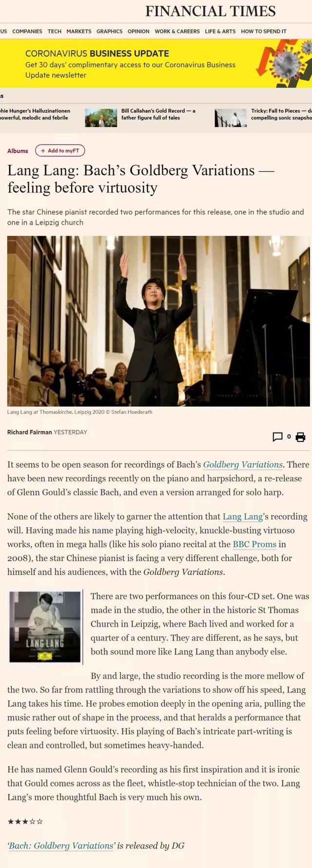312x868 pixels.
Task: Follow the Goldberg Variations link in first paragraph
Action: (243, 464)
